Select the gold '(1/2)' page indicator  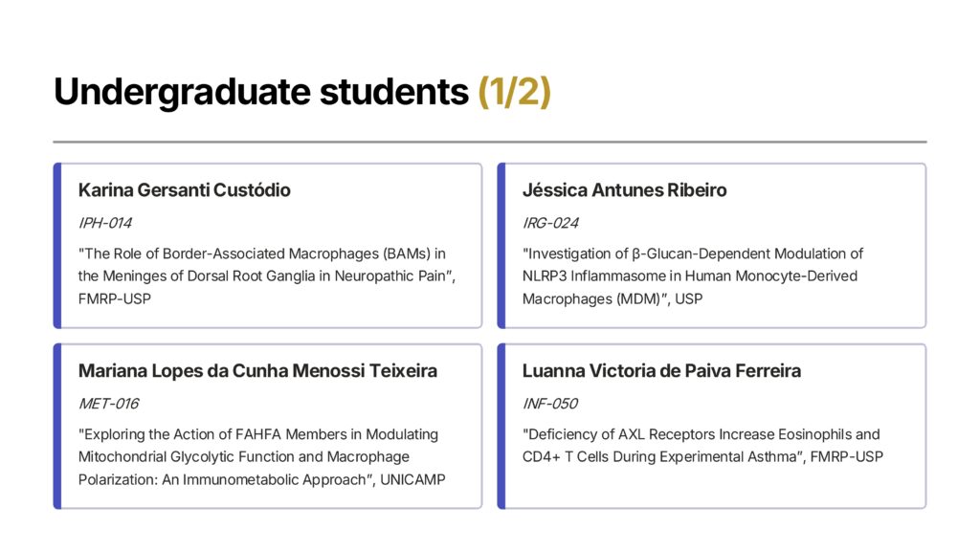coord(514,93)
